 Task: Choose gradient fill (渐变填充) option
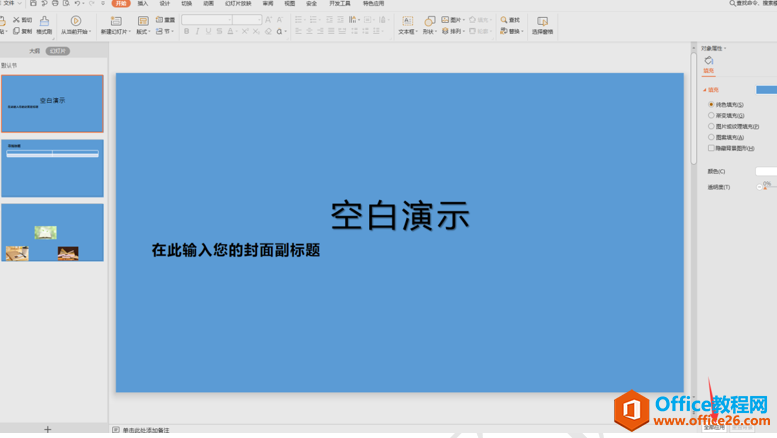tap(712, 115)
